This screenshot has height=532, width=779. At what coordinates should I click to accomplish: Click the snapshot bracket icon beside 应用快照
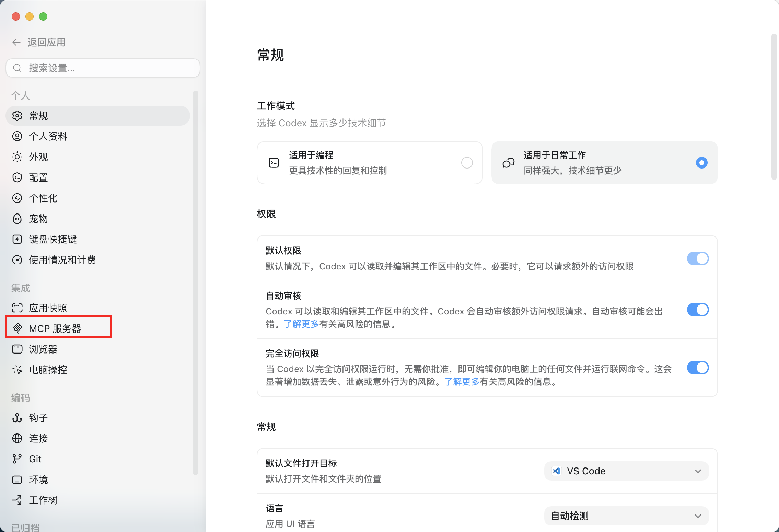pos(17,308)
